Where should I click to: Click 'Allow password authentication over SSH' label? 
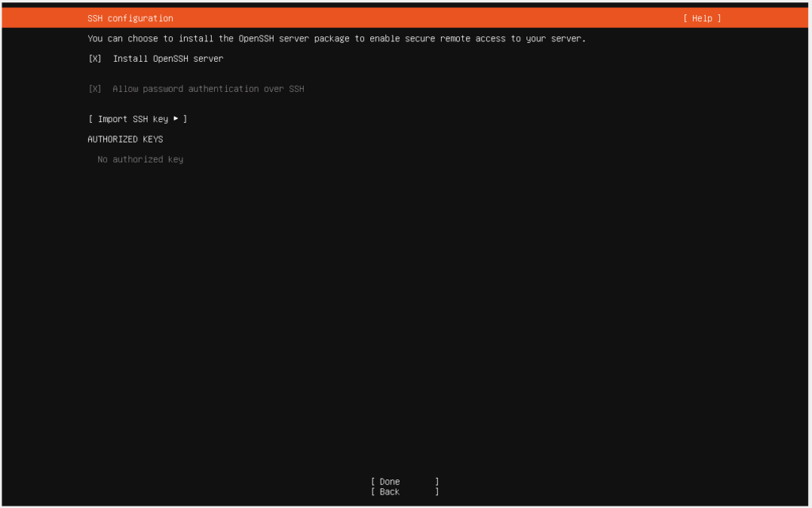click(208, 89)
